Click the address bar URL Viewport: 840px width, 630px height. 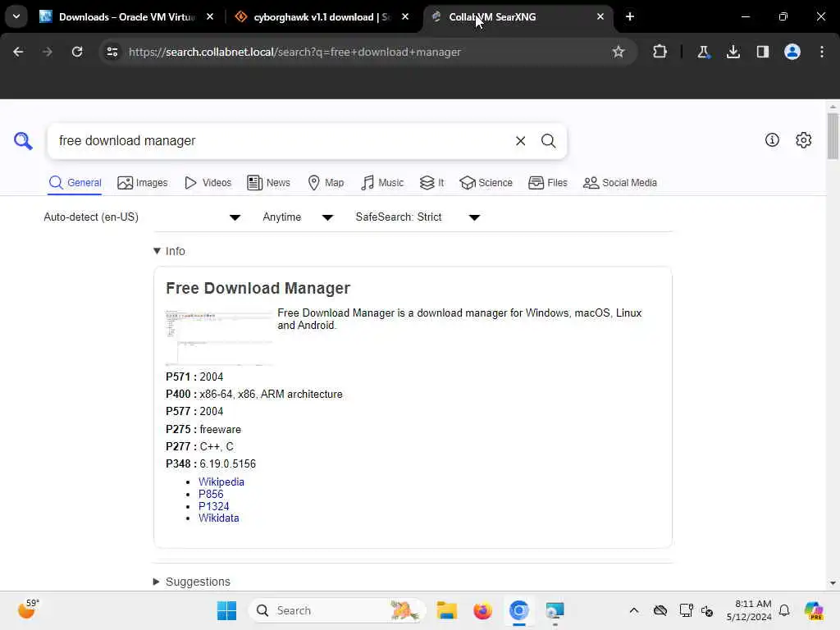point(294,52)
